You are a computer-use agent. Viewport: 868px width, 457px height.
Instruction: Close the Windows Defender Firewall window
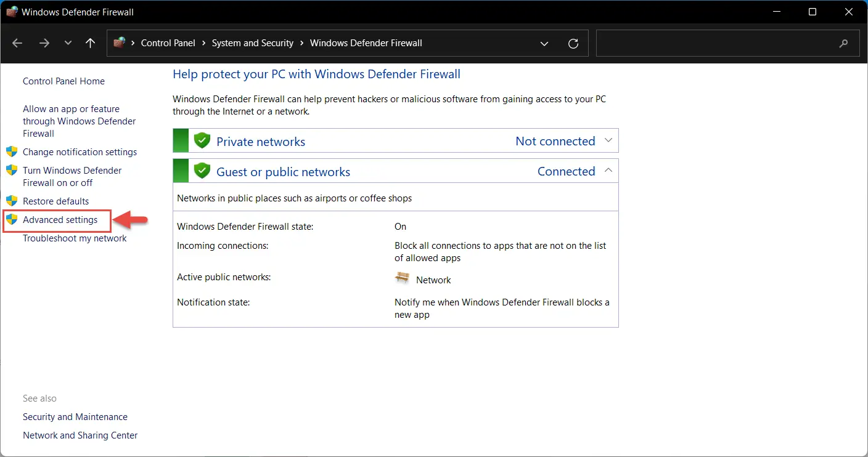tap(850, 12)
